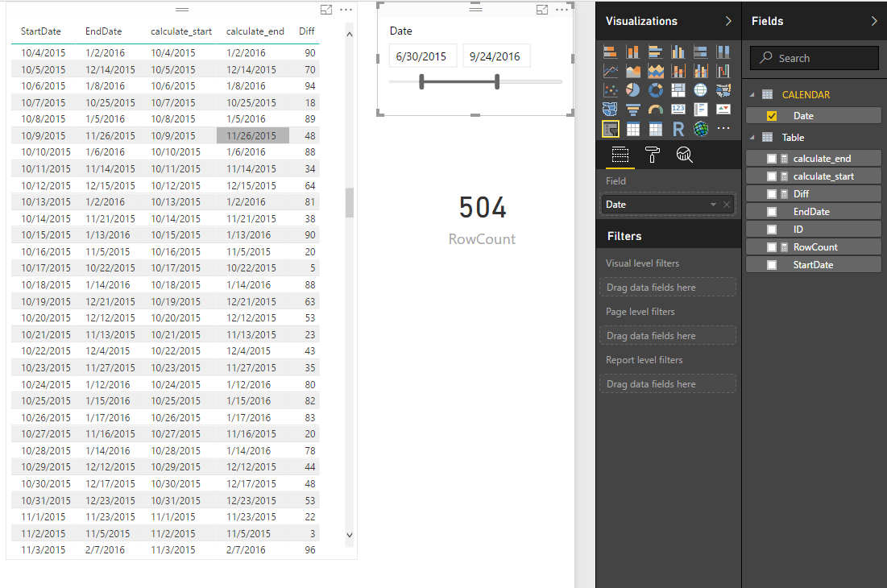Sort by the StartDate column header
887x588 pixels.
click(41, 31)
